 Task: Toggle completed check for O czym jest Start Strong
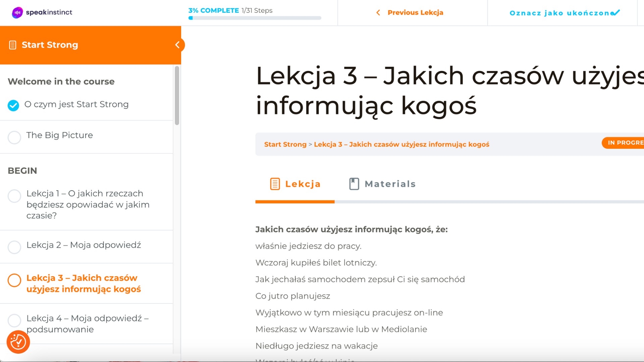[13, 105]
